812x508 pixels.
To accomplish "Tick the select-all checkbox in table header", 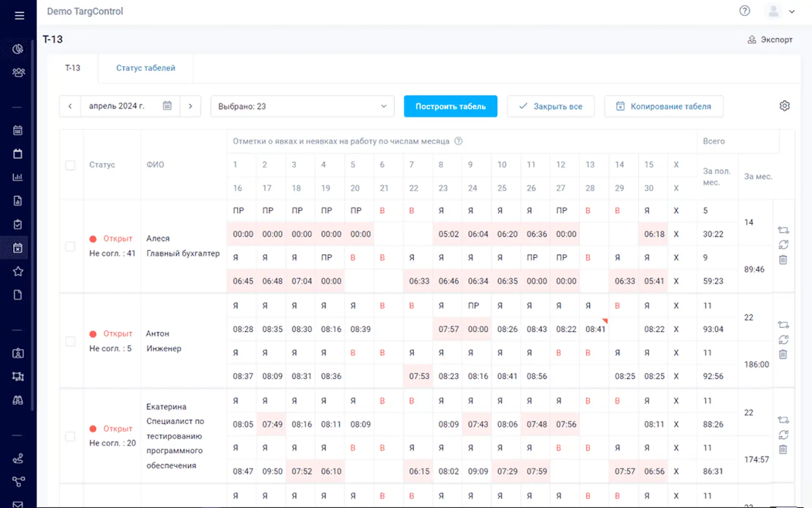I will 70,165.
